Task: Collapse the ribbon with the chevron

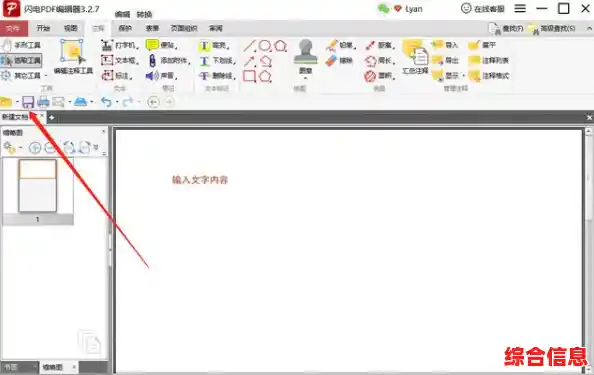Action: pos(589,28)
